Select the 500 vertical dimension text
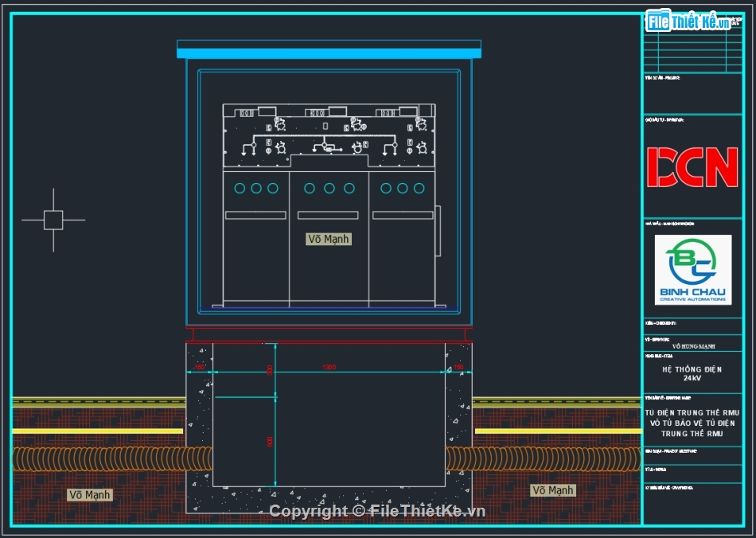Screen dimensions: 756x538 pos(270,441)
